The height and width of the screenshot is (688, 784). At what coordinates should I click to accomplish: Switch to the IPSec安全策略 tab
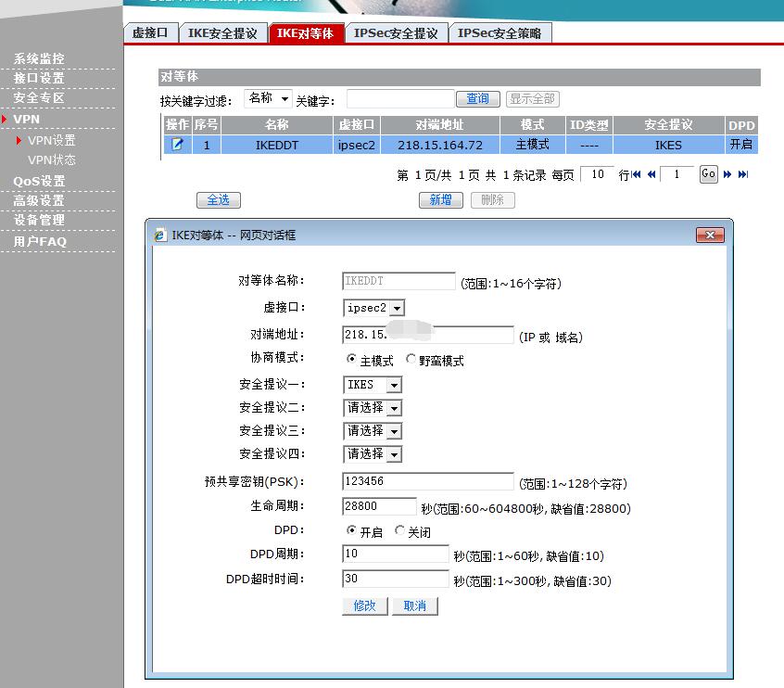point(500,33)
